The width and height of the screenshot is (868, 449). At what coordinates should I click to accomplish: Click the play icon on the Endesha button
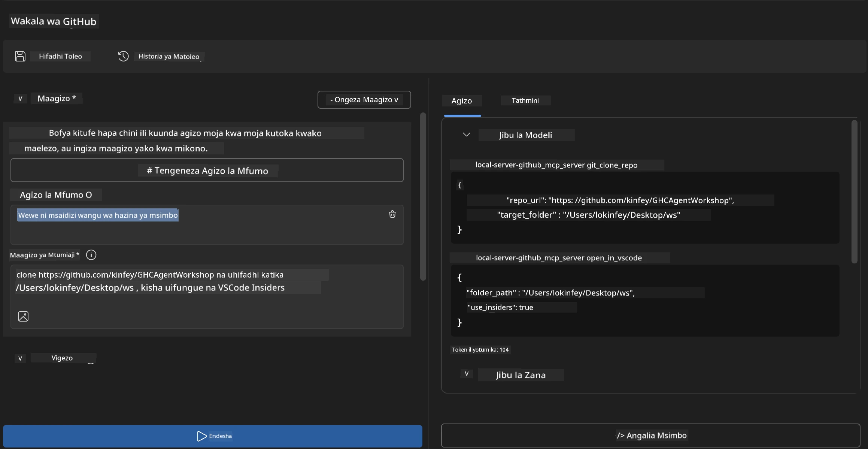[201, 436]
